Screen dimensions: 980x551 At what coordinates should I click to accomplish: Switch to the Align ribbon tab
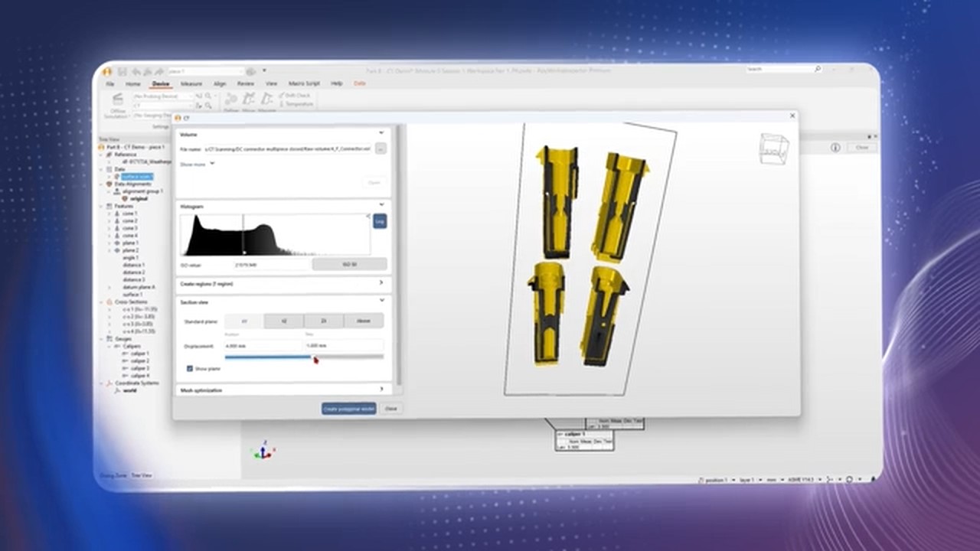pyautogui.click(x=220, y=83)
